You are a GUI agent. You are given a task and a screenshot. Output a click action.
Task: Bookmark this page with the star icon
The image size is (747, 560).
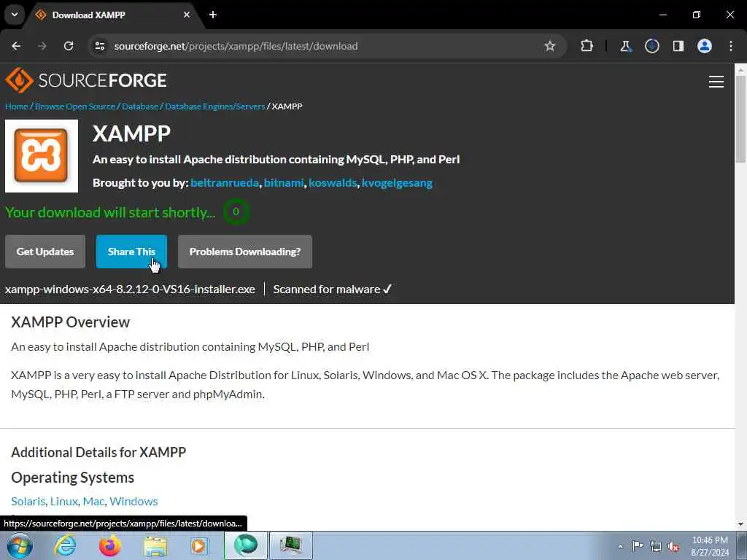click(x=550, y=46)
